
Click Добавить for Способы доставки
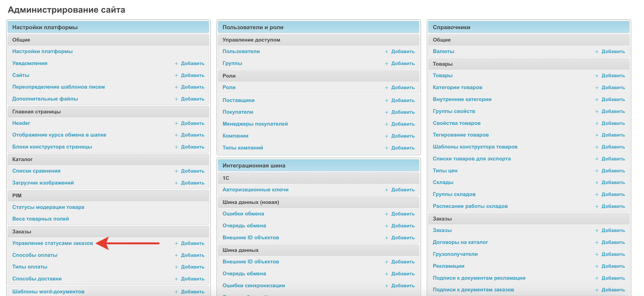point(193,279)
